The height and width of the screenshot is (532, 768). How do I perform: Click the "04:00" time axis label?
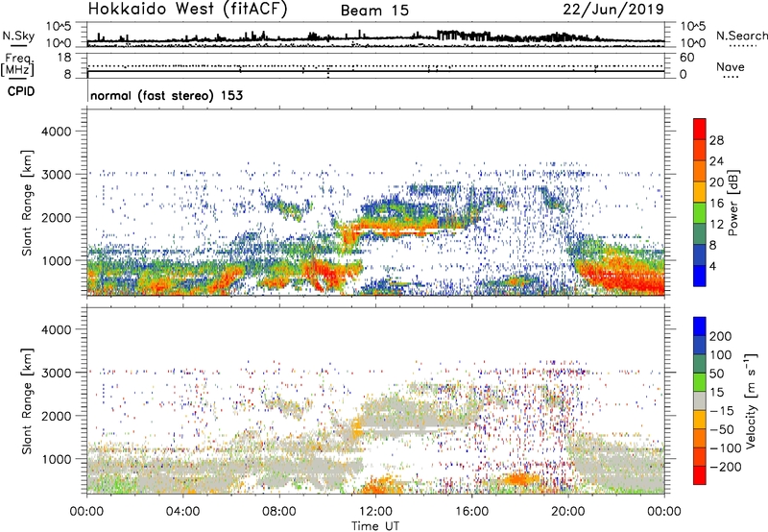183,512
